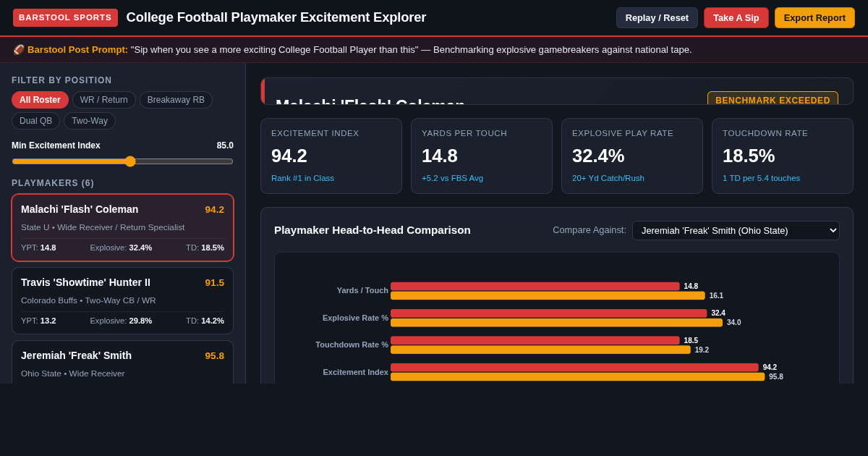Viewport: 868px width, 456px height.
Task: Open the Compare Against dropdown
Action: [736, 230]
